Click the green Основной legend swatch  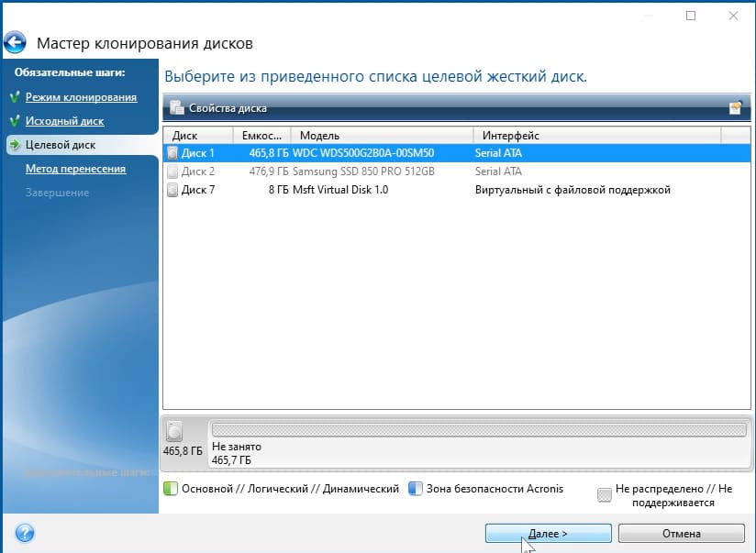(171, 489)
